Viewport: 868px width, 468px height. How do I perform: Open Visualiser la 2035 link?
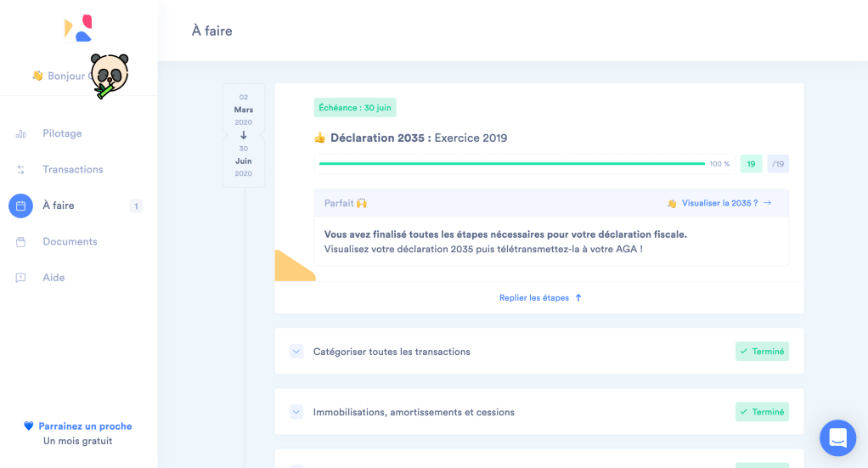719,204
